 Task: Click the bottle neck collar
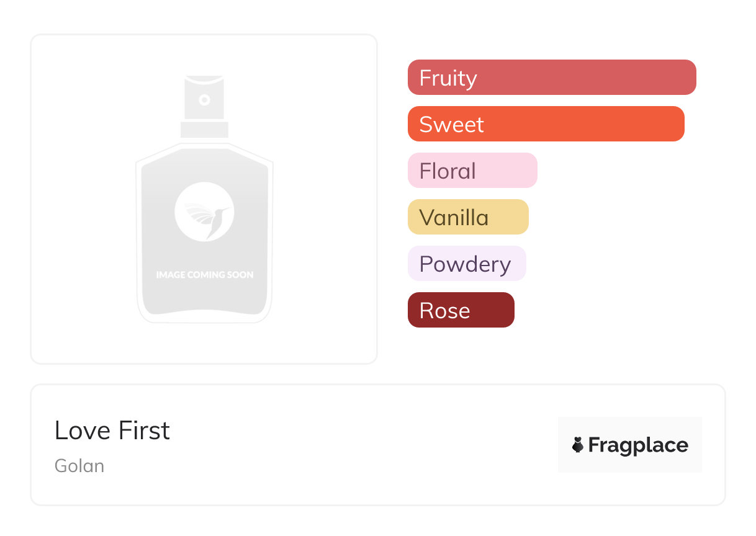tap(204, 129)
